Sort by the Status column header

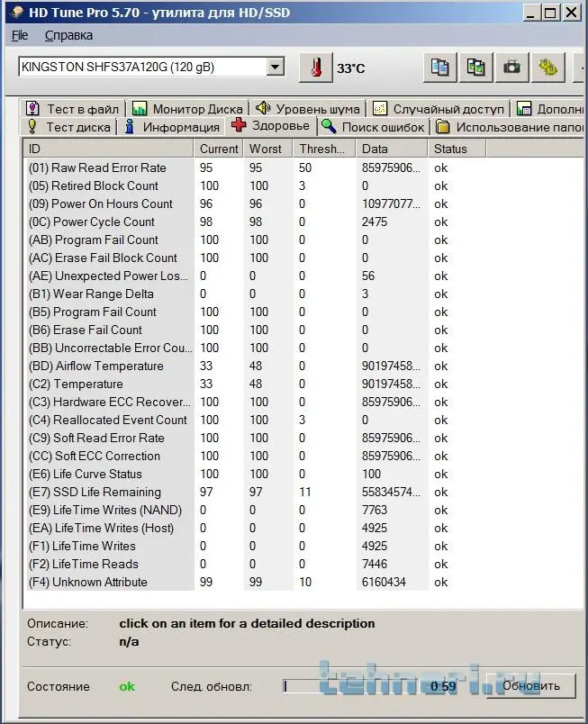point(457,149)
